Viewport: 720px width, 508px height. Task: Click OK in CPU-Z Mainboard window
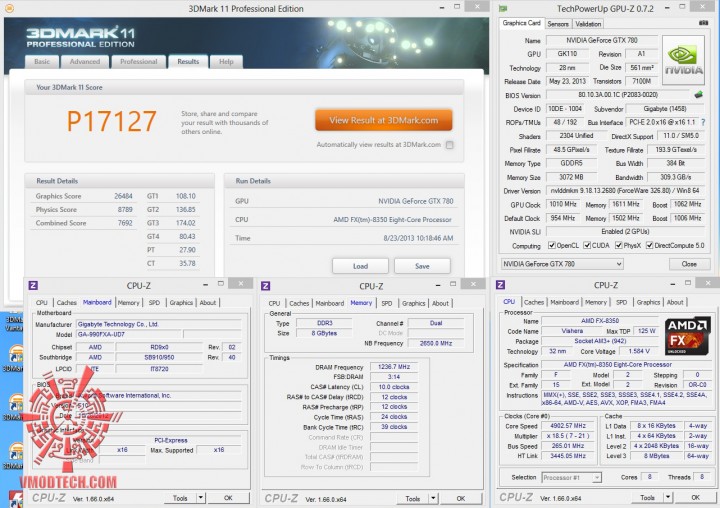[x=228, y=498]
